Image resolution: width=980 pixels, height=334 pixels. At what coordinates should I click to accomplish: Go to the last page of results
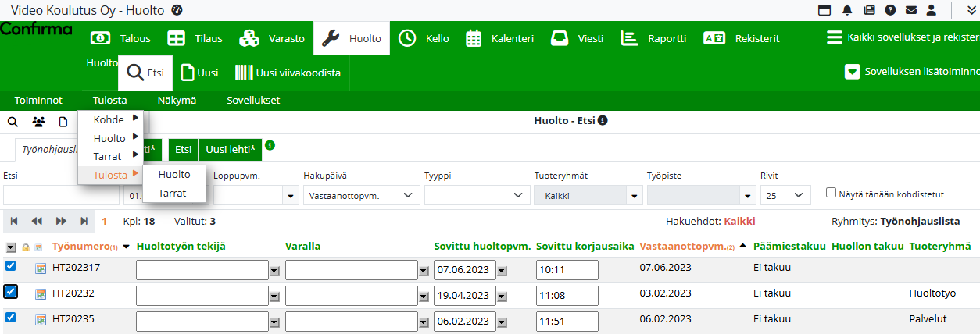tap(84, 222)
